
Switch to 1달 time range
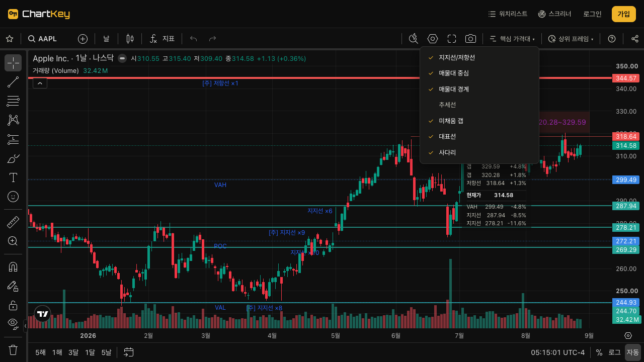tap(90, 352)
